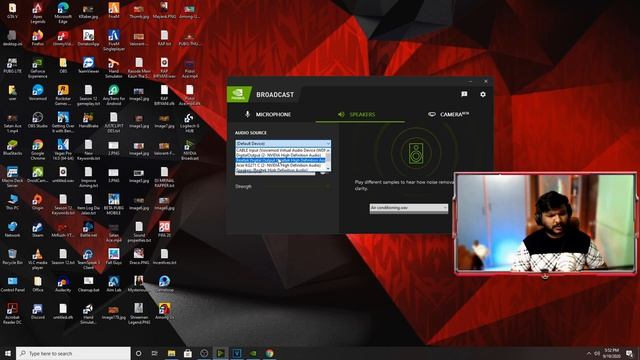
Task: Open Audacity desktop shortcut
Action: (63, 284)
